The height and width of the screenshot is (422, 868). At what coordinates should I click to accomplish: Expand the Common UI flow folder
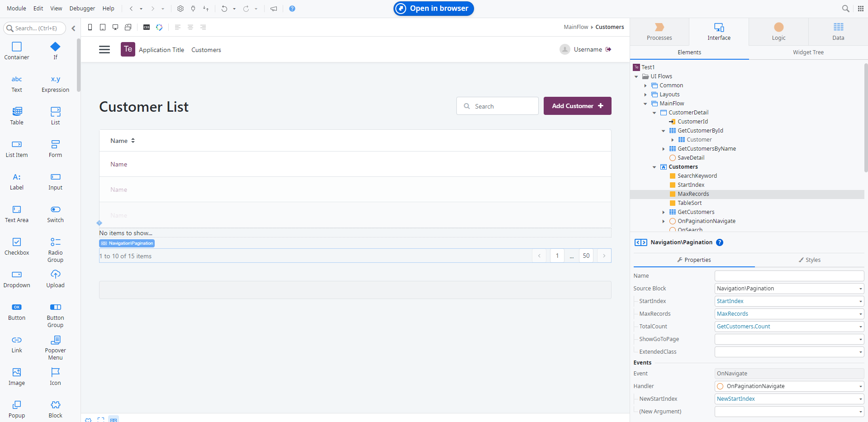pos(646,85)
